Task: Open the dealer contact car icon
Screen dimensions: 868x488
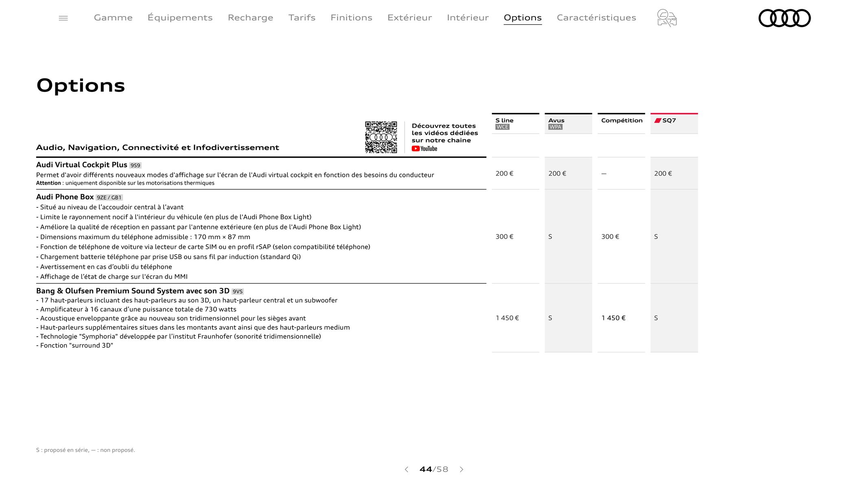Action: 667,18
